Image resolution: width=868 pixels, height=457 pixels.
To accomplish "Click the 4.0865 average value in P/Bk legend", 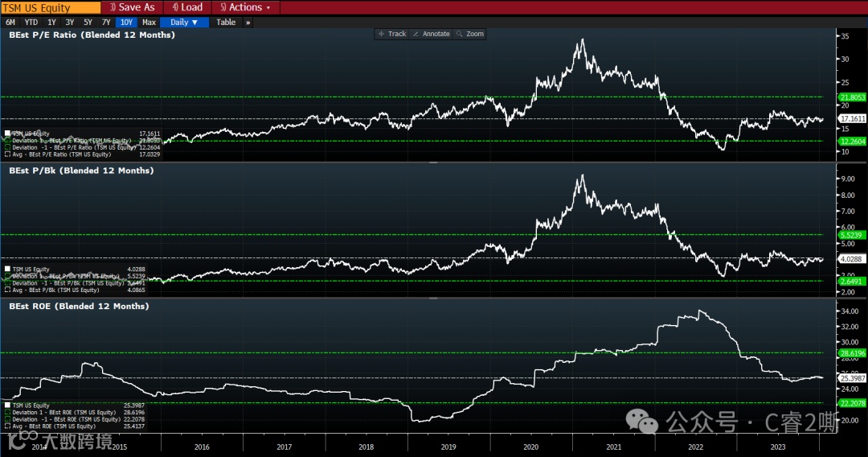I will pos(136,290).
